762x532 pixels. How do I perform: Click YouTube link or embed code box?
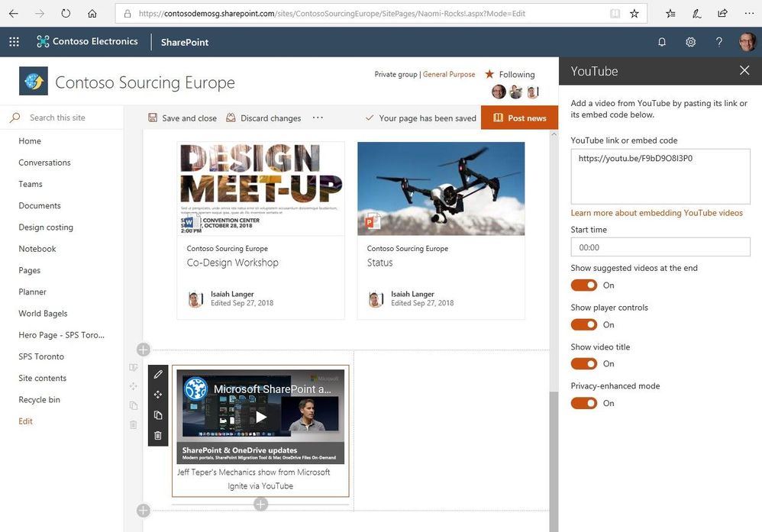660,176
